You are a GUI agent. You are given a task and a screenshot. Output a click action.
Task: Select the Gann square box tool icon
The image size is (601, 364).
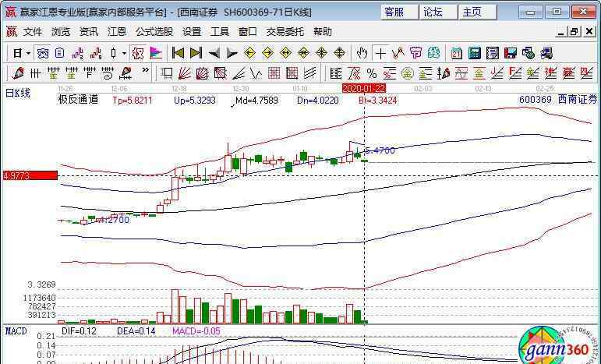click(x=203, y=72)
